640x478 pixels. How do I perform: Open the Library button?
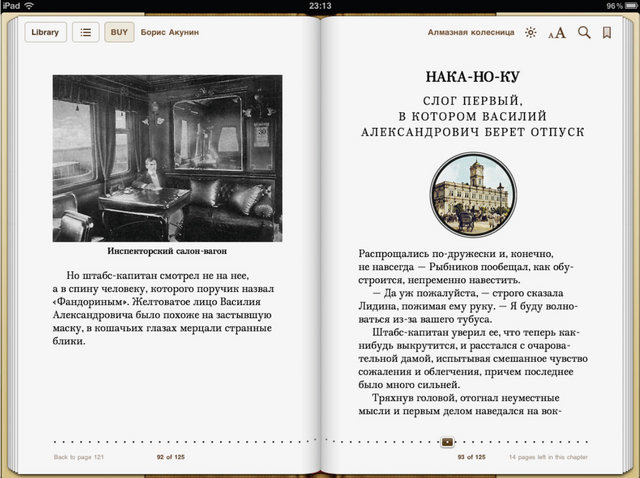[x=45, y=32]
